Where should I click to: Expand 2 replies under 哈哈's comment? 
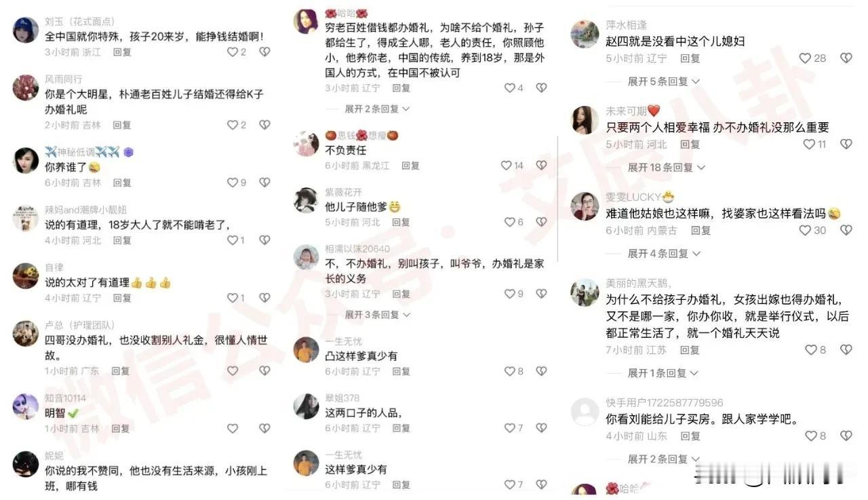(x=377, y=109)
